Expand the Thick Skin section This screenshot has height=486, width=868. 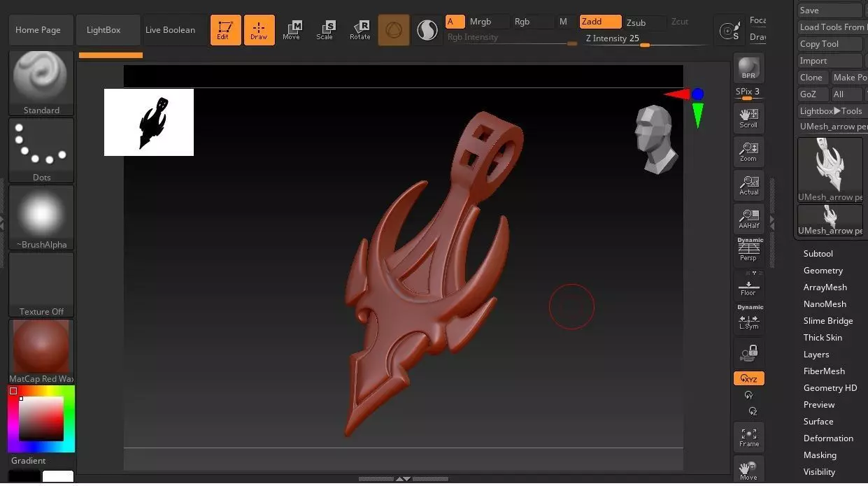823,338
